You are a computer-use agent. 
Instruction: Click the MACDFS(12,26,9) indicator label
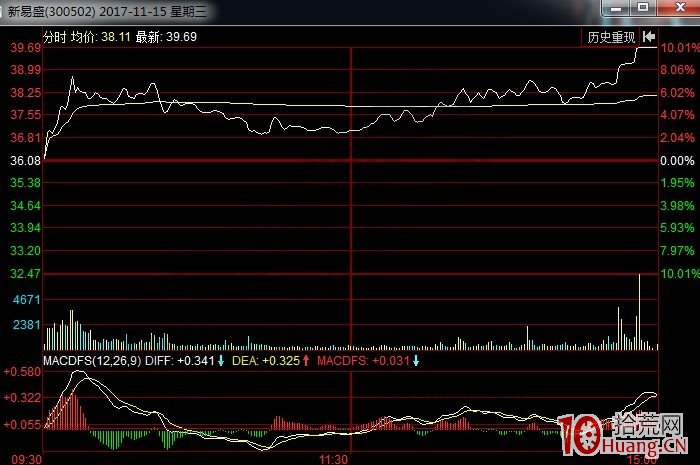92,361
